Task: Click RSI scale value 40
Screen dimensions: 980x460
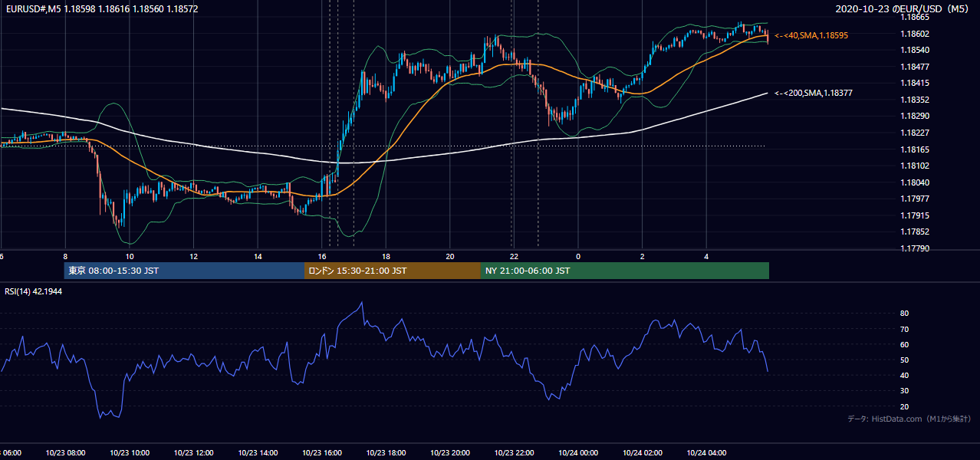Action: (904, 375)
